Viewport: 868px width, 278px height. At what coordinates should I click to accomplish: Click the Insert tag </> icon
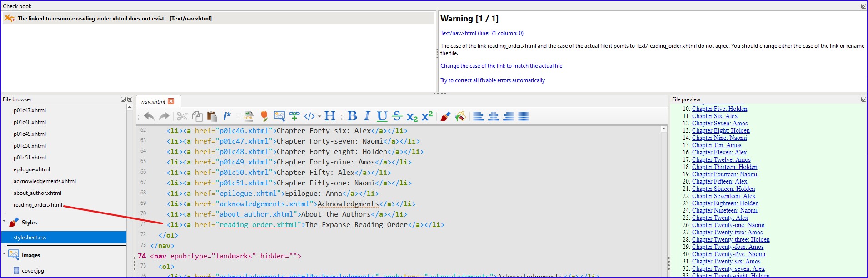click(x=309, y=116)
